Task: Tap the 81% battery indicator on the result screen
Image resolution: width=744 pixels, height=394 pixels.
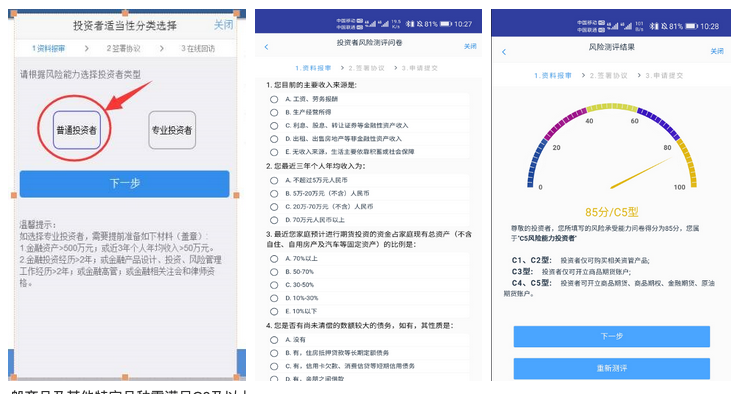Action: pos(683,26)
